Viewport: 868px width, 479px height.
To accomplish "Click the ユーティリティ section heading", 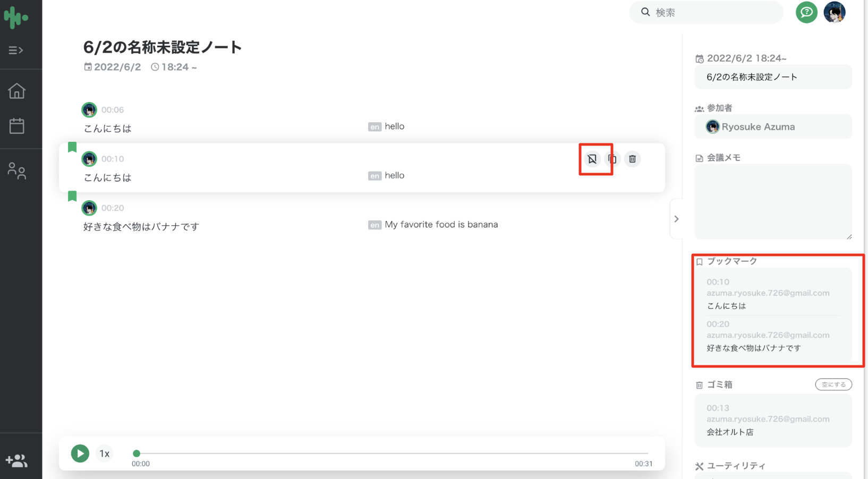I will click(736, 466).
